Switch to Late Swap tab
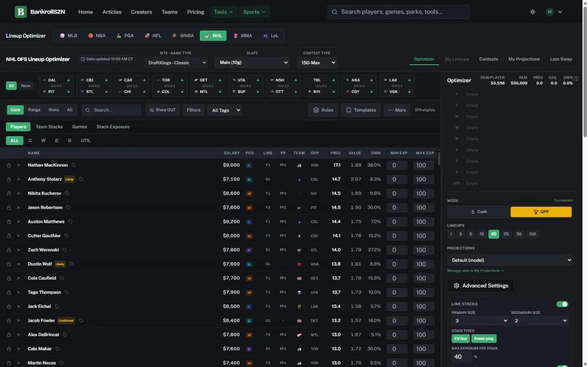 (x=561, y=59)
